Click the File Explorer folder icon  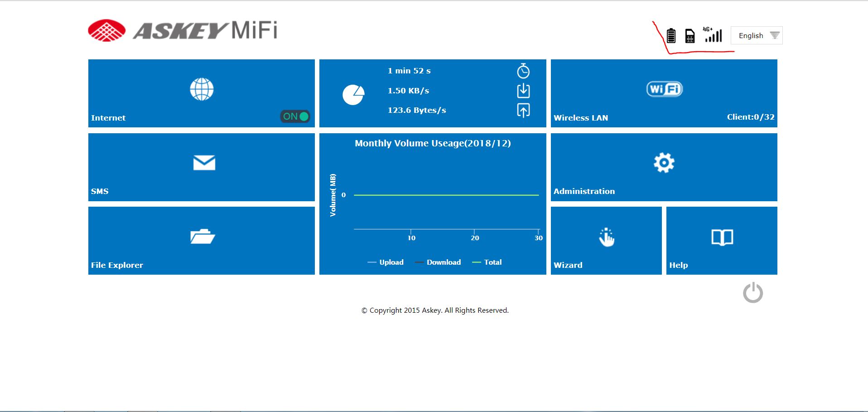coord(203,236)
